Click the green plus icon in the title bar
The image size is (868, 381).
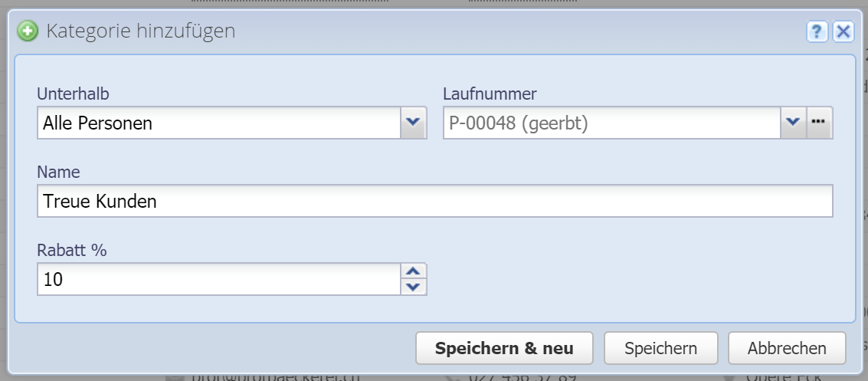coord(28,31)
